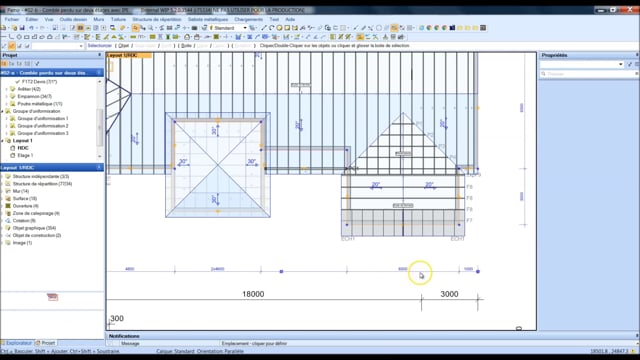Activate the highlighted selection arrow tool
Viewport: 640px width, 360px height.
click(x=135, y=28)
